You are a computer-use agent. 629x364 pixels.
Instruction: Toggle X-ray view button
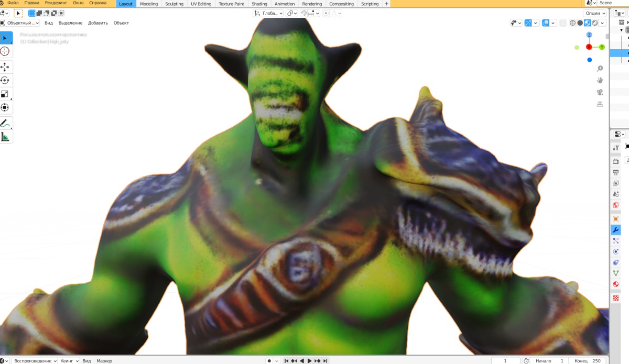tap(563, 23)
